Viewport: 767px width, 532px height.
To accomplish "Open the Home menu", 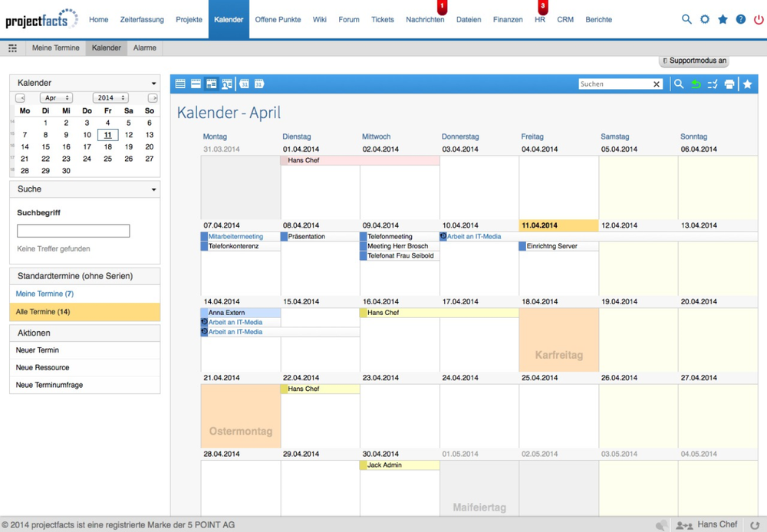I will pos(99,20).
